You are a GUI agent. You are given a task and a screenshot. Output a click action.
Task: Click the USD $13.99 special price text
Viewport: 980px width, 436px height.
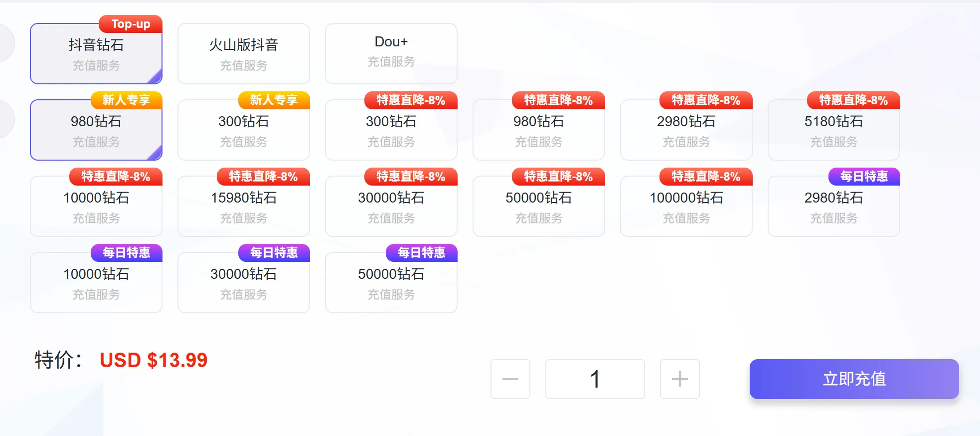click(x=154, y=360)
